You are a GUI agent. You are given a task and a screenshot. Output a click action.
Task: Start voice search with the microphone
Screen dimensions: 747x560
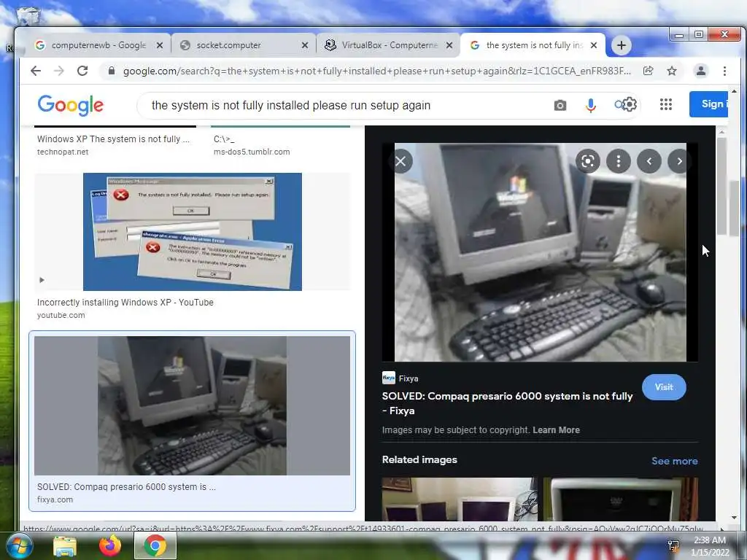[x=591, y=105]
